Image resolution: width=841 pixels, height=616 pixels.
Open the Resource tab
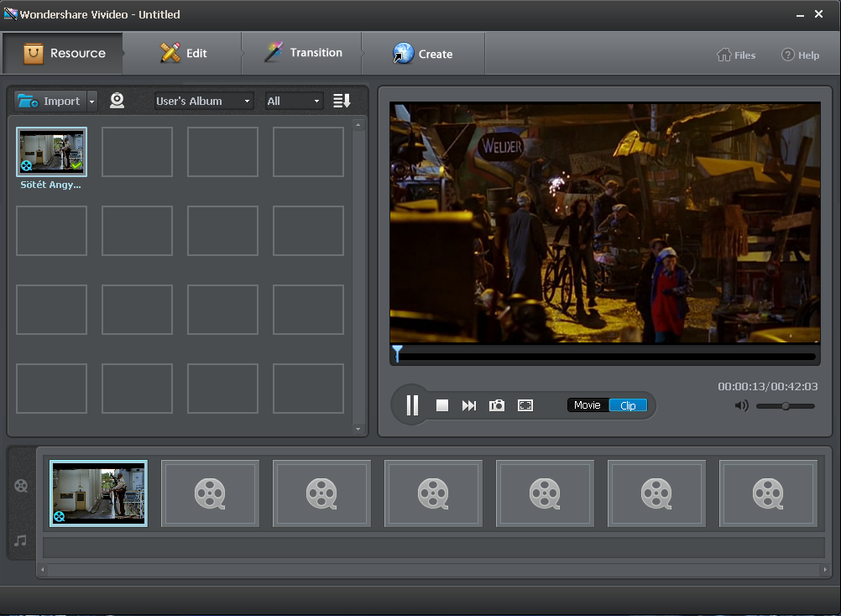click(63, 53)
